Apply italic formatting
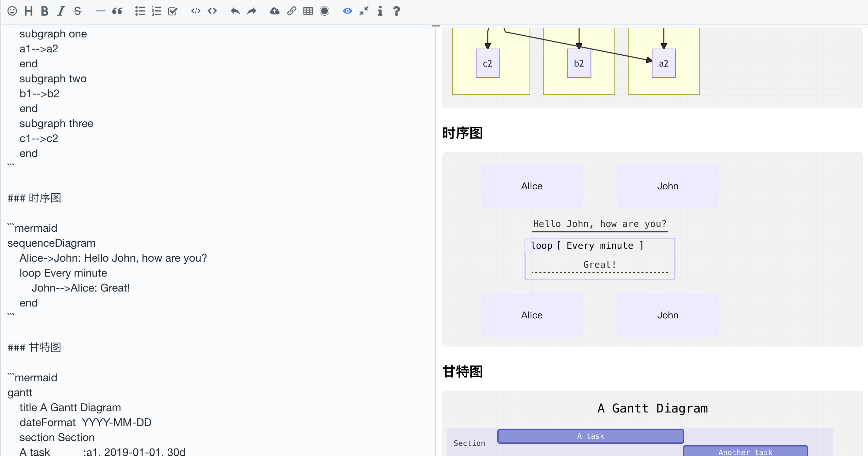This screenshot has height=456, width=868. (61, 11)
